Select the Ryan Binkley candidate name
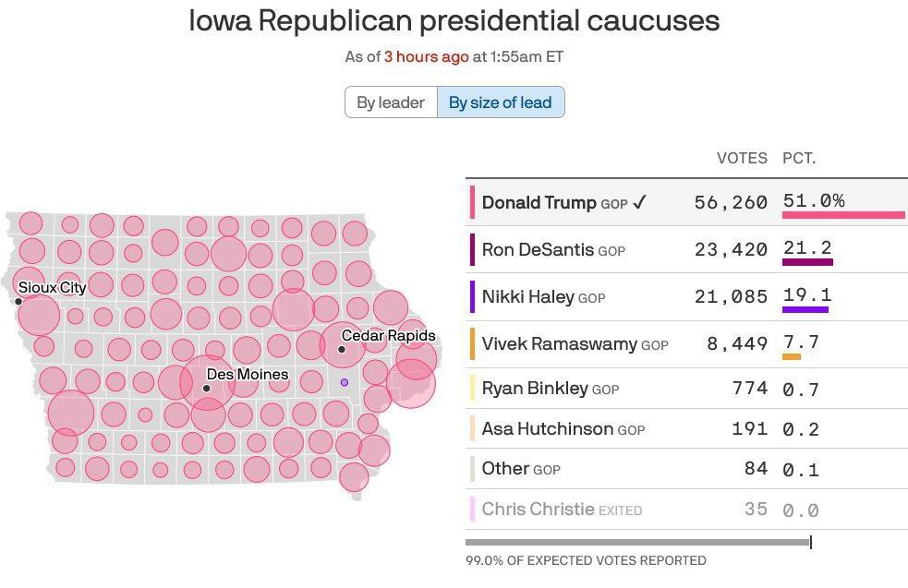The image size is (908, 588). [x=535, y=389]
